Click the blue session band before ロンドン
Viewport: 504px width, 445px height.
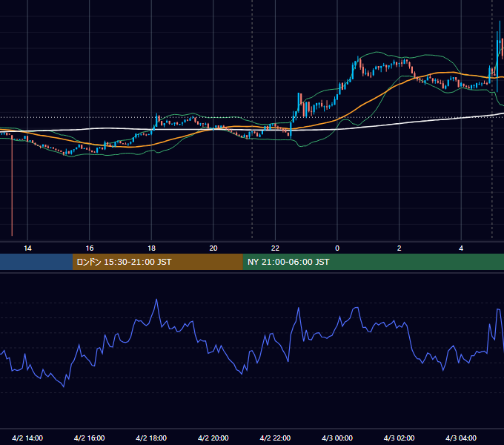(36, 262)
